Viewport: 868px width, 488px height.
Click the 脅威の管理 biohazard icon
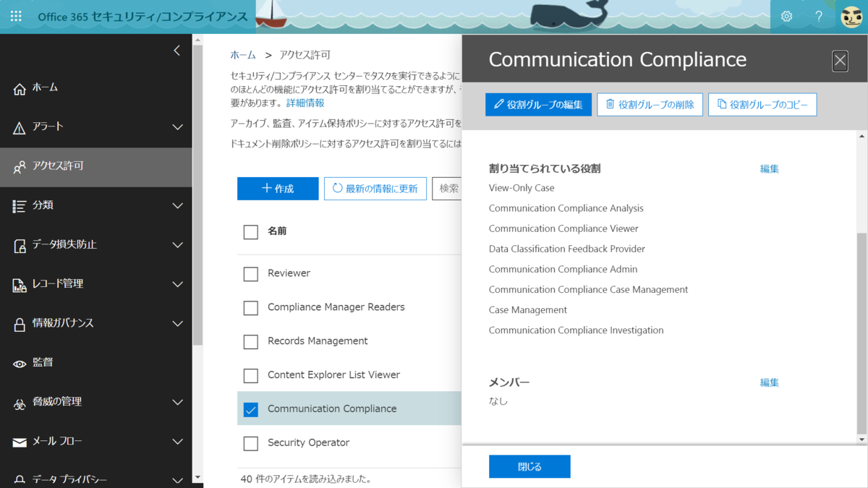point(20,403)
